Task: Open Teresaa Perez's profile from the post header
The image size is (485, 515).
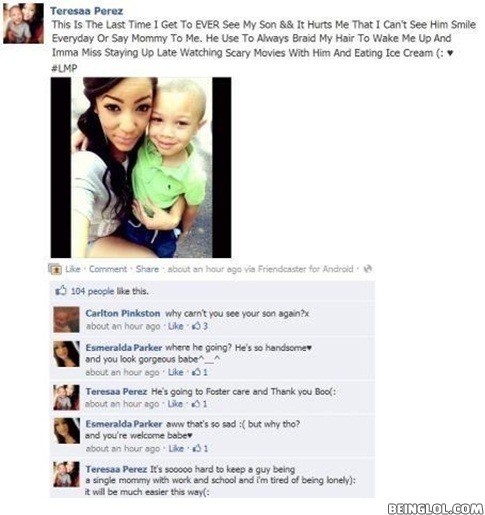Action: (87, 11)
